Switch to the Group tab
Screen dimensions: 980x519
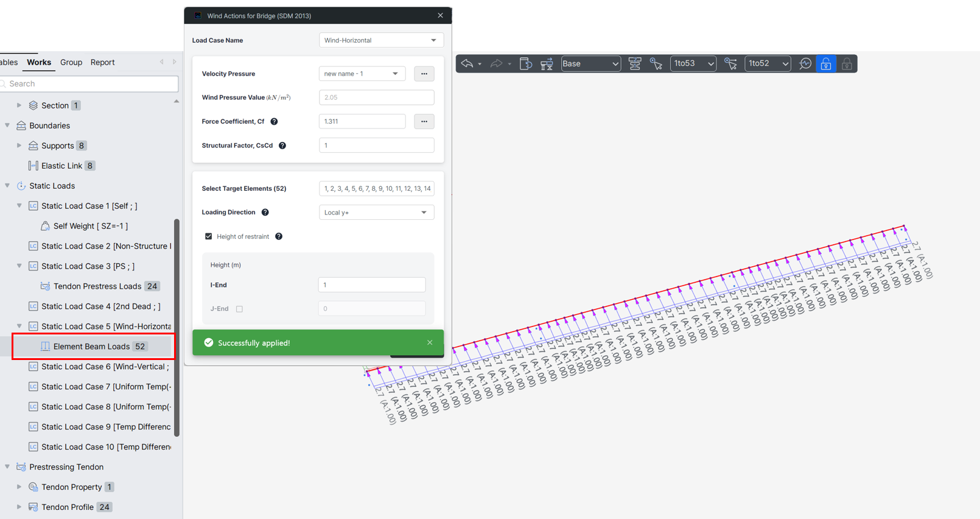pos(71,62)
